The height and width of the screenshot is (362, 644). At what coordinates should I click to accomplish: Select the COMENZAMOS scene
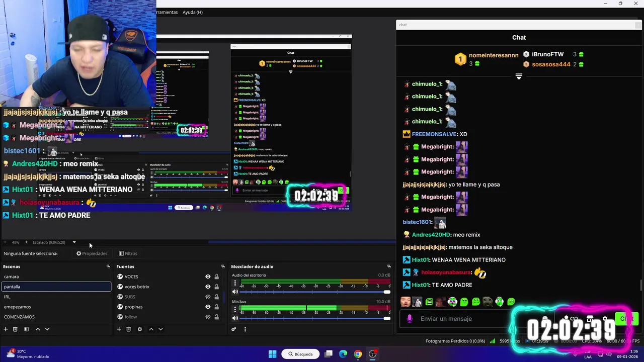(x=56, y=317)
